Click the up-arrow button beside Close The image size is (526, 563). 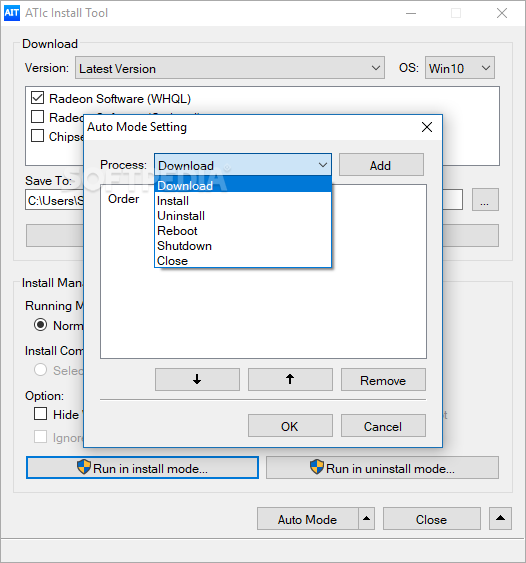pyautogui.click(x=500, y=518)
